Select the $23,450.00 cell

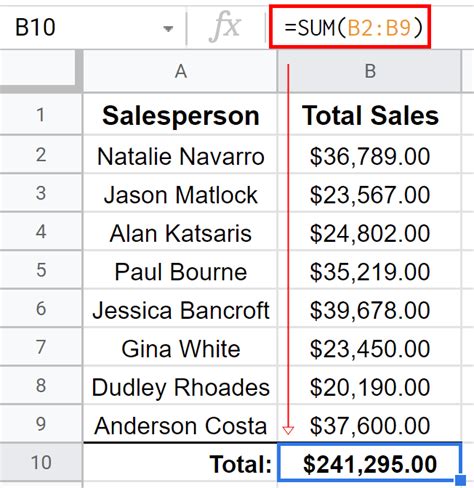(x=369, y=348)
